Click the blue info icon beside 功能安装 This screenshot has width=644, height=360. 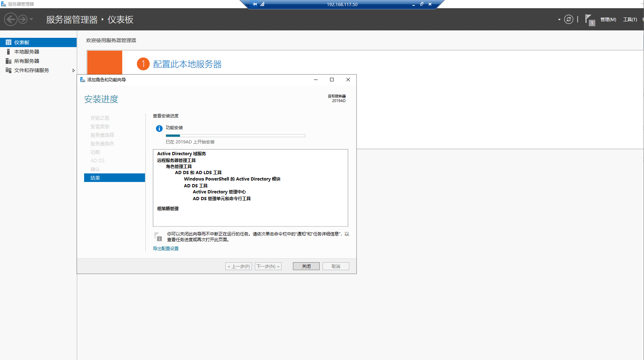pyautogui.click(x=159, y=128)
